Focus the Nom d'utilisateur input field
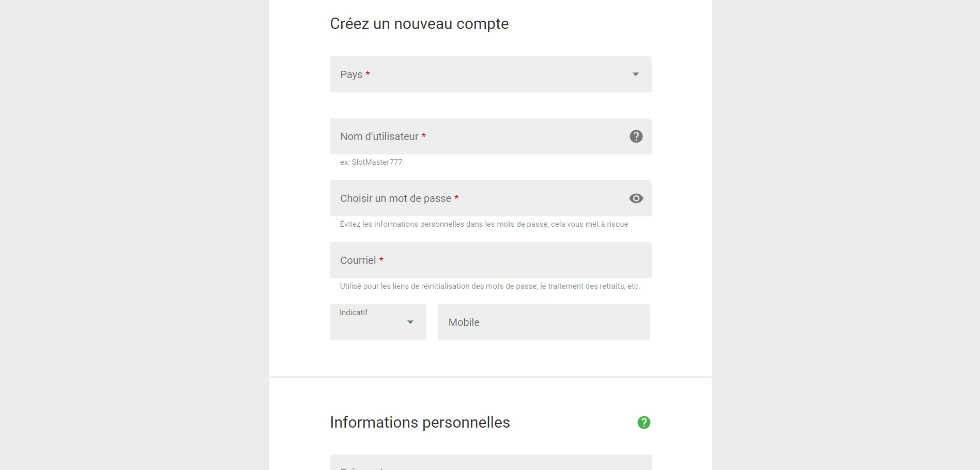Viewport: 980px width, 470px height. [491, 136]
